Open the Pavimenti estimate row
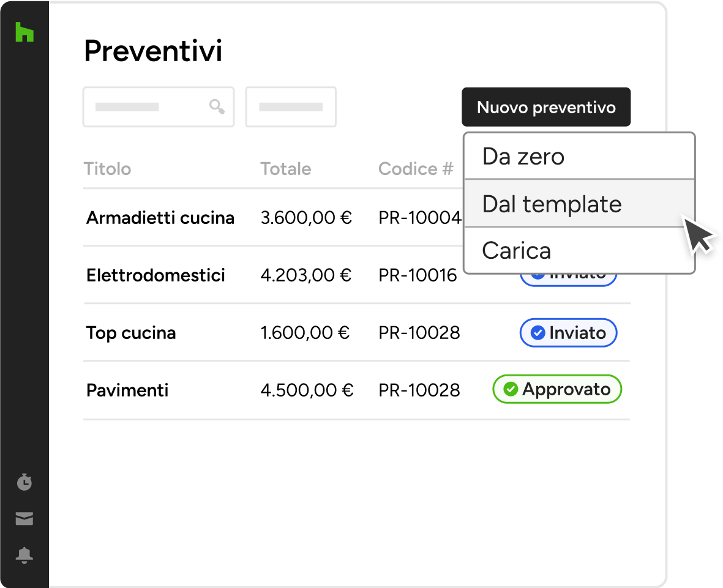723x588 pixels. point(357,390)
